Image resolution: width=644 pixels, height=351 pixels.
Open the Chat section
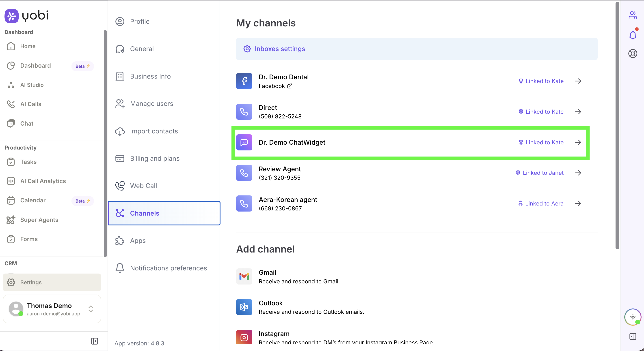click(x=27, y=124)
